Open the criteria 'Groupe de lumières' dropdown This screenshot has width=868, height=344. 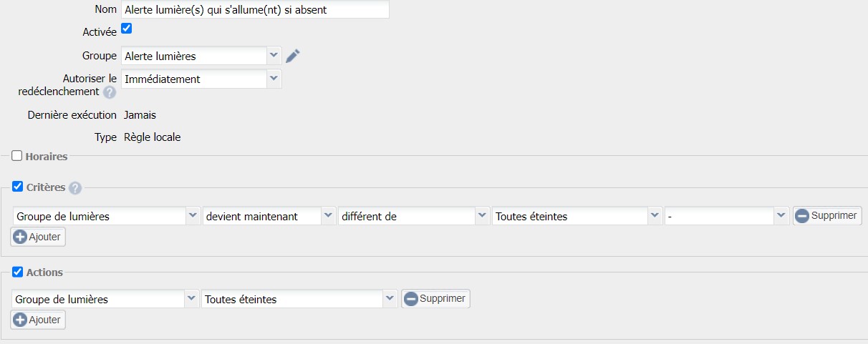pyautogui.click(x=106, y=216)
